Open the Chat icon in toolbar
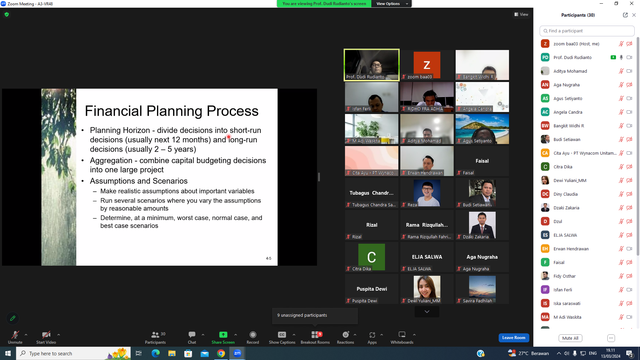This screenshot has width=640, height=360. point(191,335)
